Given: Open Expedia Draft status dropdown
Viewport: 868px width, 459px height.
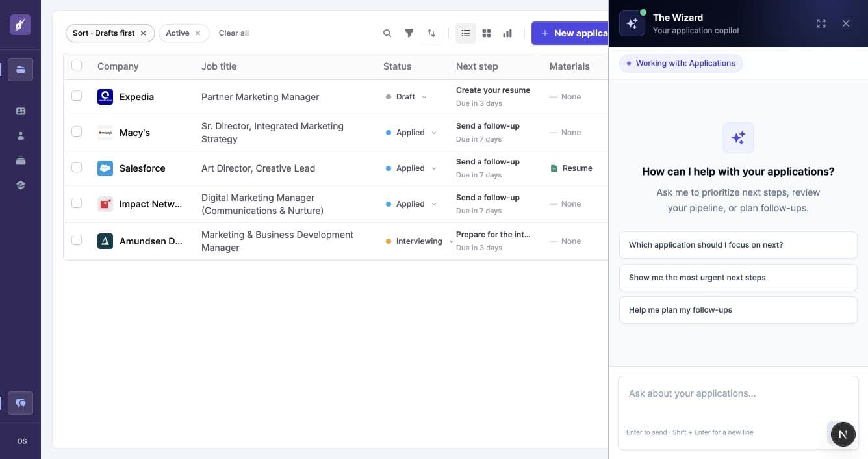Looking at the screenshot, I should point(406,97).
